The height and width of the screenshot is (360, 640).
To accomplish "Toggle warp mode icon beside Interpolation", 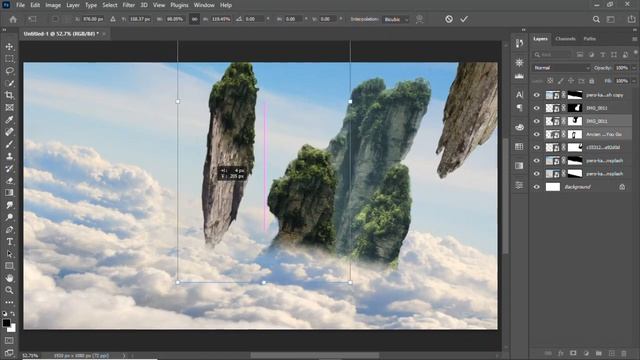I will coord(419,19).
